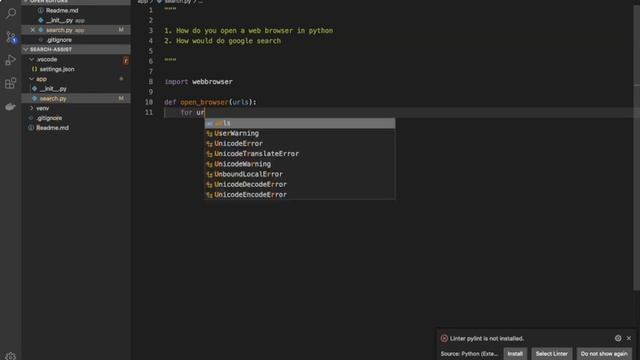Open Manage gear in activity bar

pyautogui.click(x=11, y=356)
